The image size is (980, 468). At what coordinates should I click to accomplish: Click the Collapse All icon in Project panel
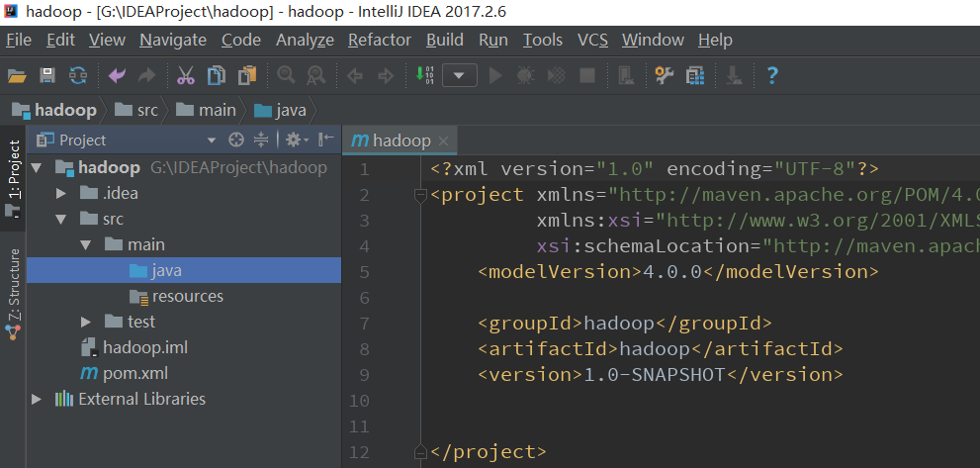pos(261,140)
